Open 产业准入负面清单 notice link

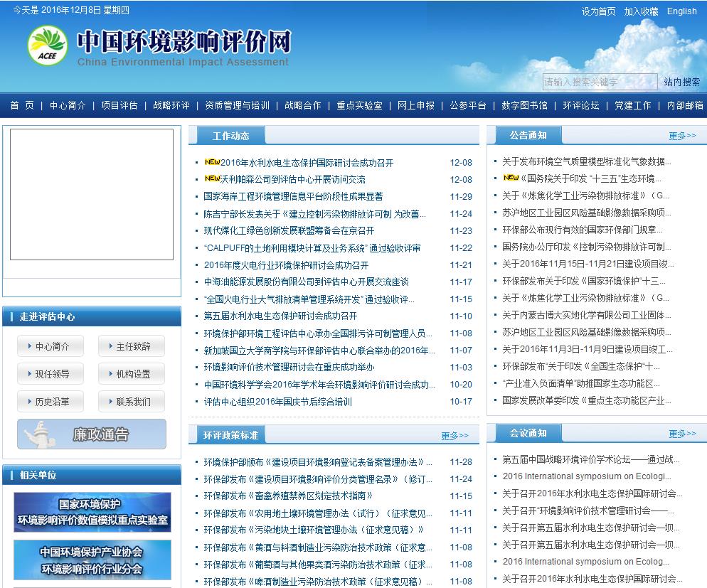(x=581, y=383)
